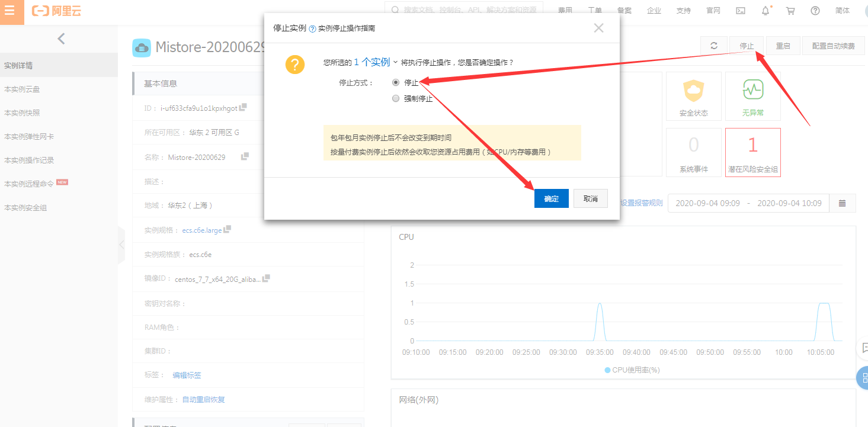
Task: Click the refresh icon button beside 停止
Action: pos(714,46)
